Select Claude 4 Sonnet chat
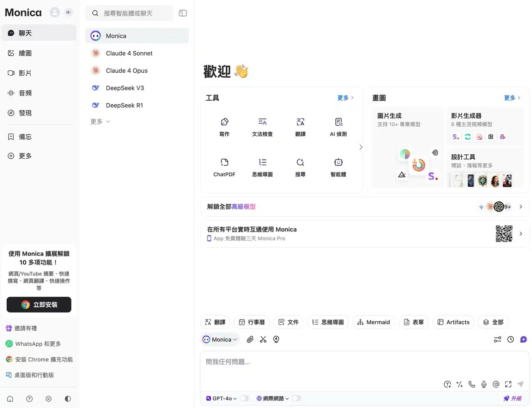532x408 pixels. click(129, 53)
